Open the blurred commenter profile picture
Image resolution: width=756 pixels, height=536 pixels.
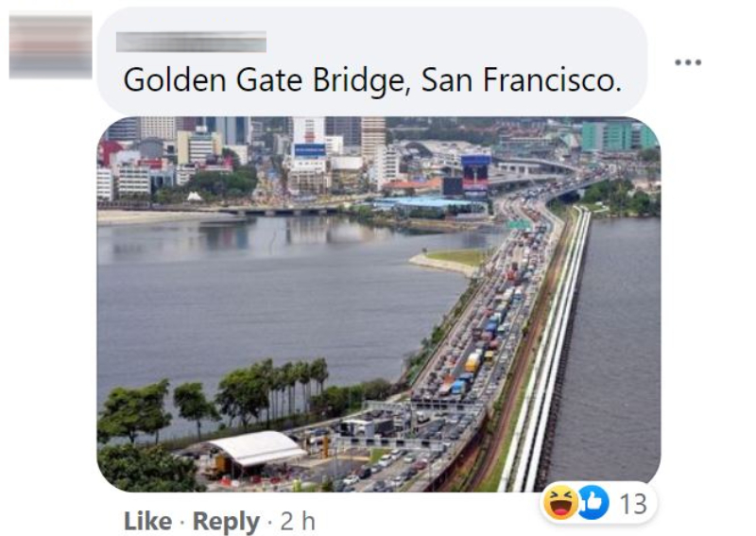[51, 47]
